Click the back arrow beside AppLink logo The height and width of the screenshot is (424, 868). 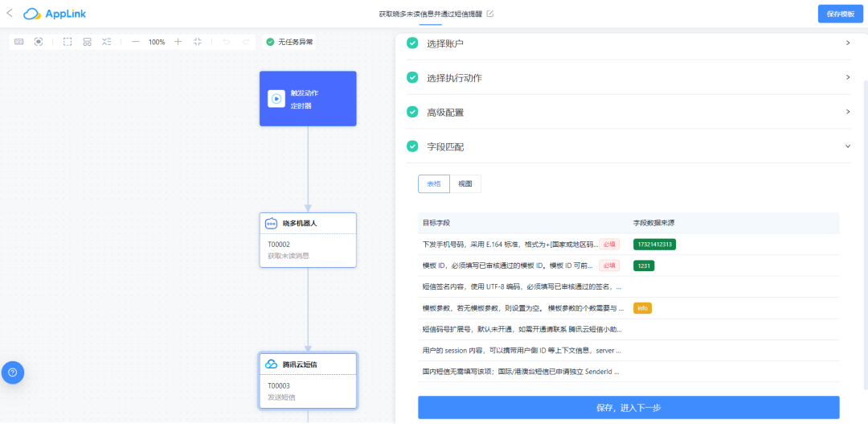point(10,13)
